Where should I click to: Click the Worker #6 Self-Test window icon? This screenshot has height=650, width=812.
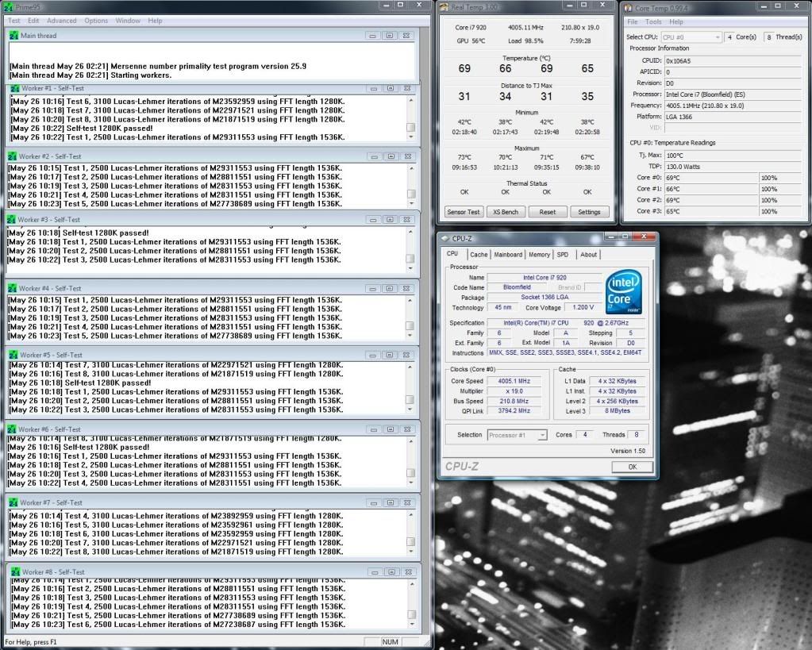tap(12, 429)
